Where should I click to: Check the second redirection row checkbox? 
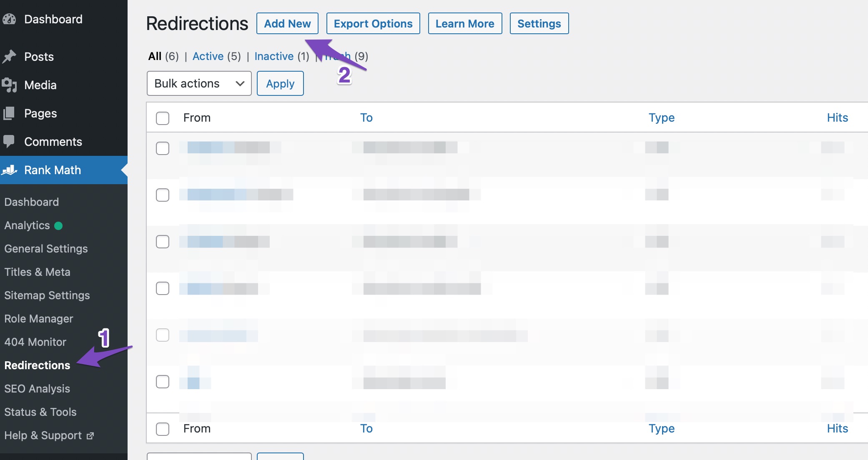(163, 195)
